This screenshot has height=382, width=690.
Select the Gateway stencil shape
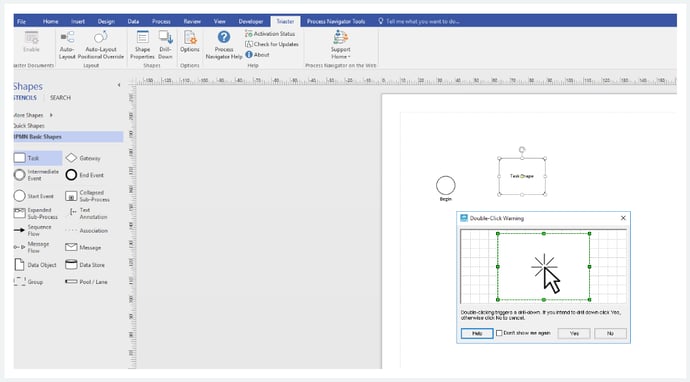pyautogui.click(x=83, y=158)
